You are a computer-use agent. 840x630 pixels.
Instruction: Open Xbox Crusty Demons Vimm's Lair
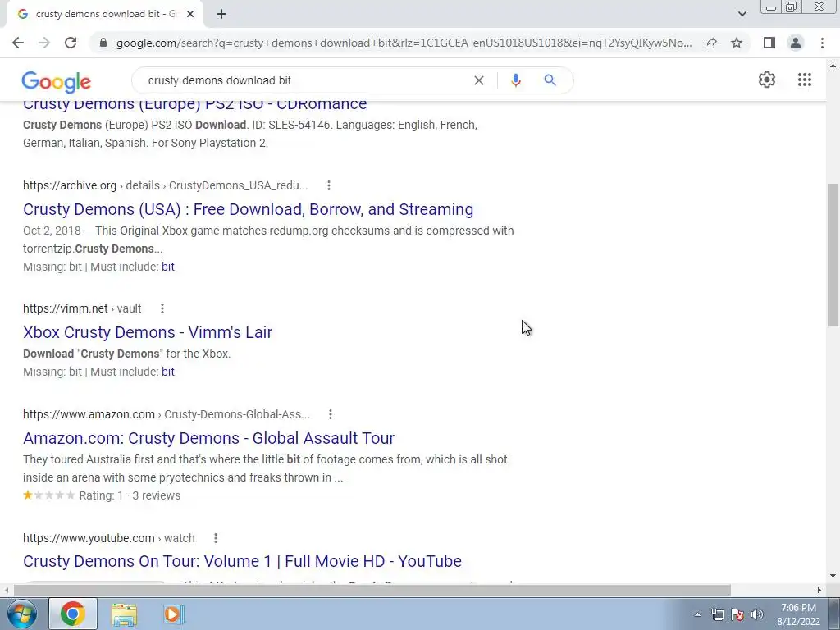[148, 332]
